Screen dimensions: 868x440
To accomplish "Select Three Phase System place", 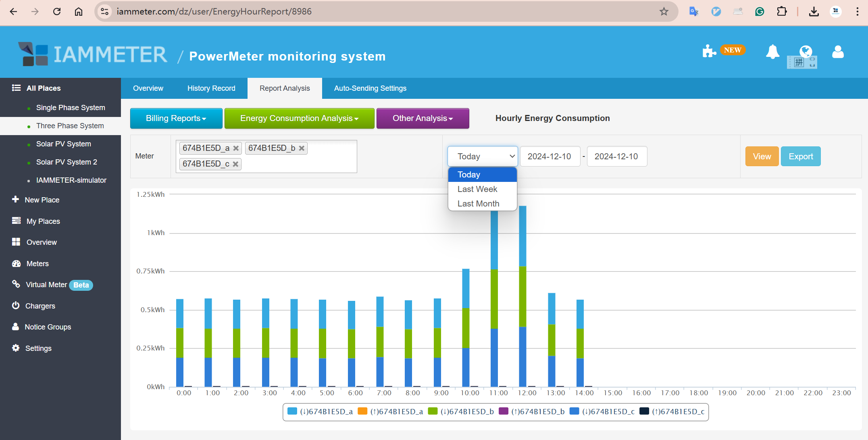I will tap(70, 126).
